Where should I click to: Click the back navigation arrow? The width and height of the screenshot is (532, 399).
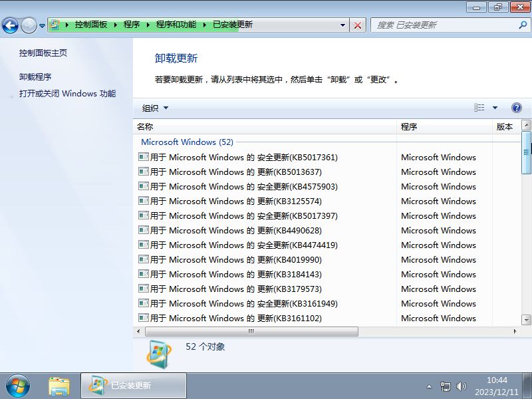pyautogui.click(x=11, y=25)
